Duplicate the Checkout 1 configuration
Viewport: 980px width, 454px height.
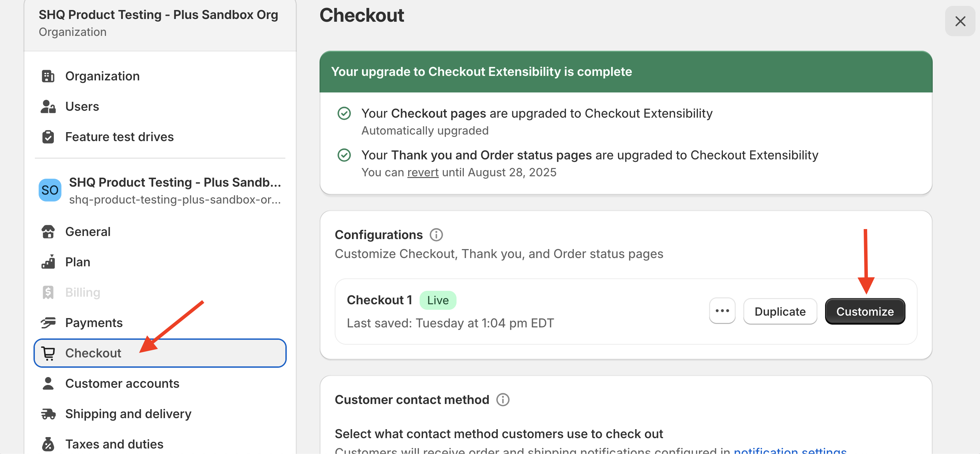coord(780,312)
